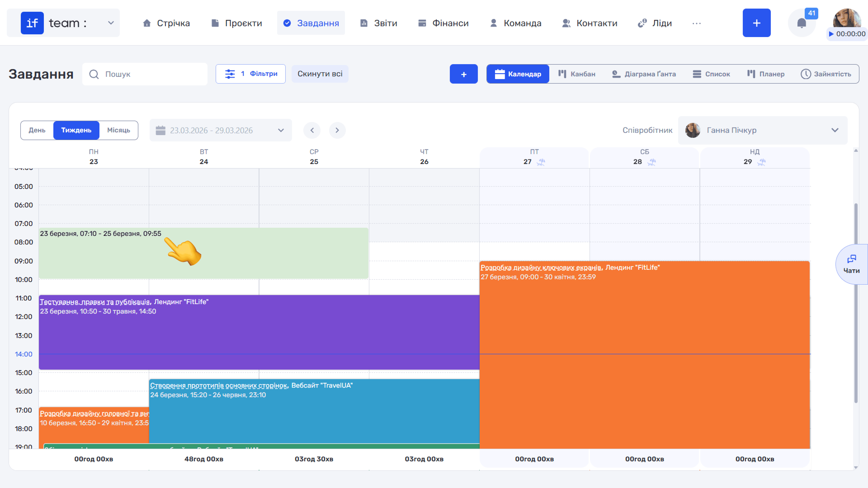Click the ifteam logo icon

tap(32, 23)
